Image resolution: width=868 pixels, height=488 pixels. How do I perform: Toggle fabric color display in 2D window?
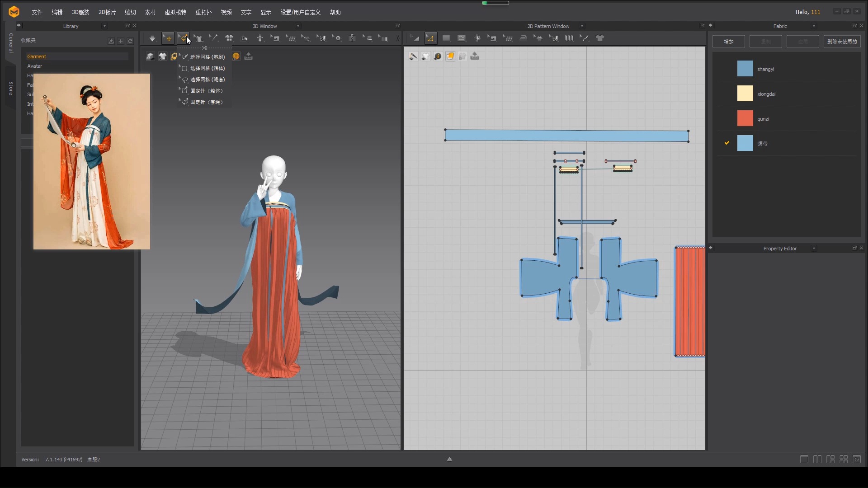point(450,56)
